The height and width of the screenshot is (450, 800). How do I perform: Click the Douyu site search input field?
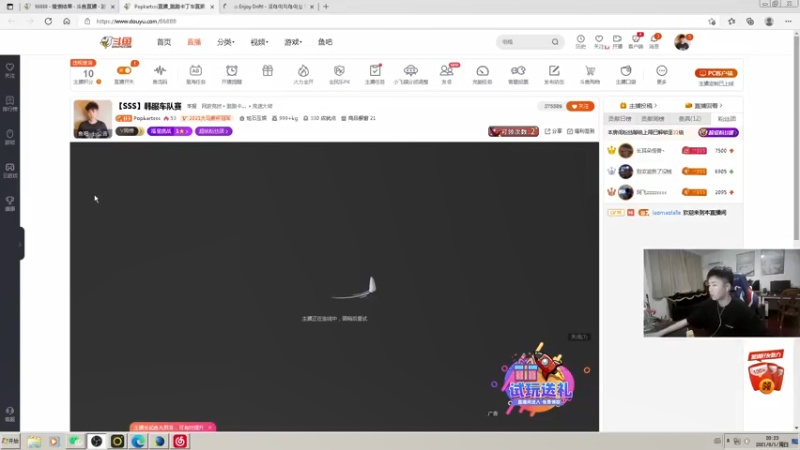524,42
